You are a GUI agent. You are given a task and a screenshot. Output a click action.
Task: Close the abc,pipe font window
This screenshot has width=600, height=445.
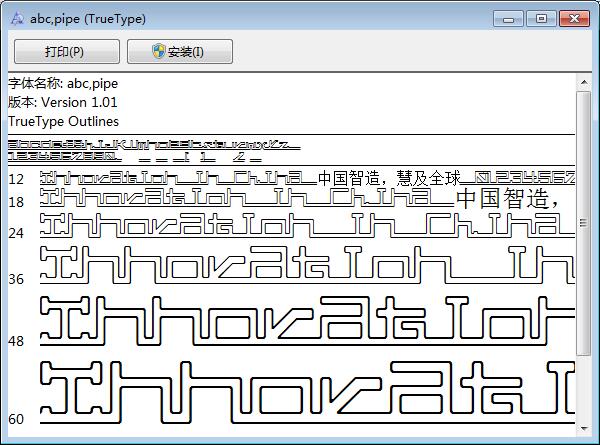pos(574,19)
